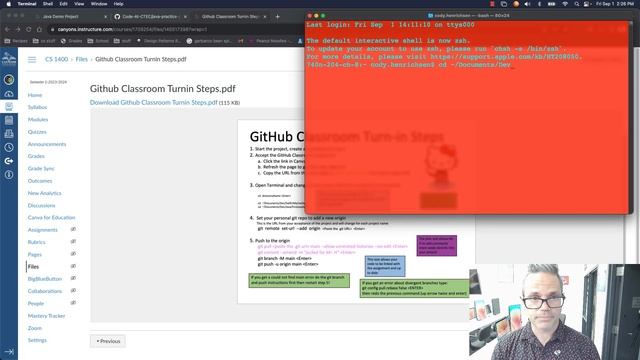Open the Help icon in Canvas sidebar

pos(9,175)
